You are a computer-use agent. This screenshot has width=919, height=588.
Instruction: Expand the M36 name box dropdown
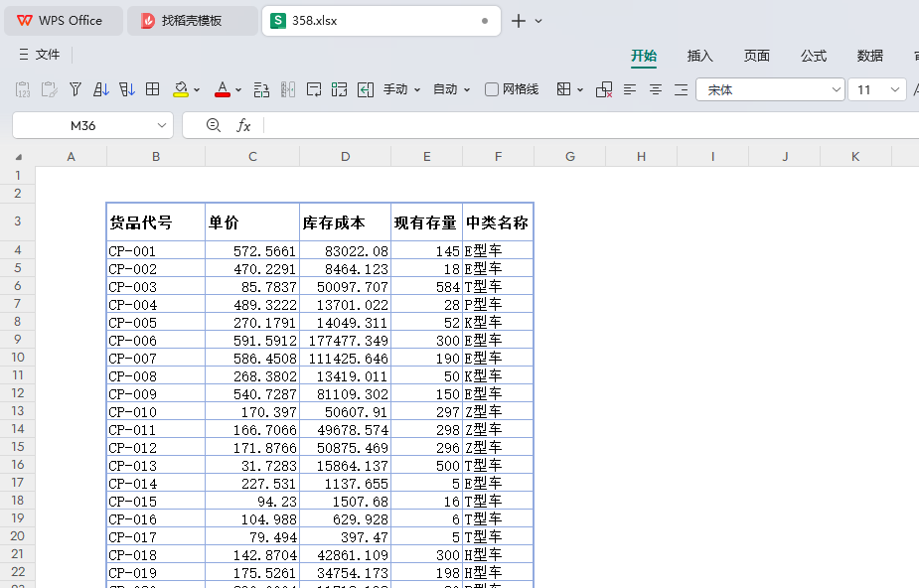click(x=162, y=125)
